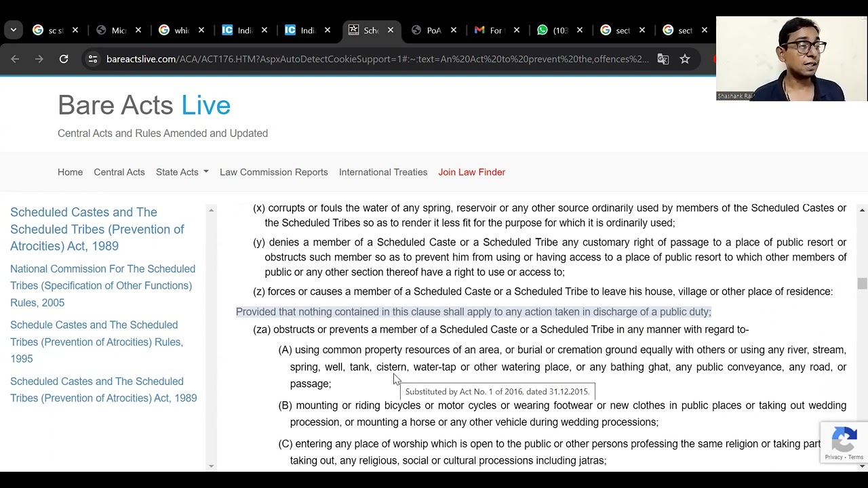Image resolution: width=868 pixels, height=488 pixels.
Task: Close the 'sc st' Google tab
Action: (75, 30)
